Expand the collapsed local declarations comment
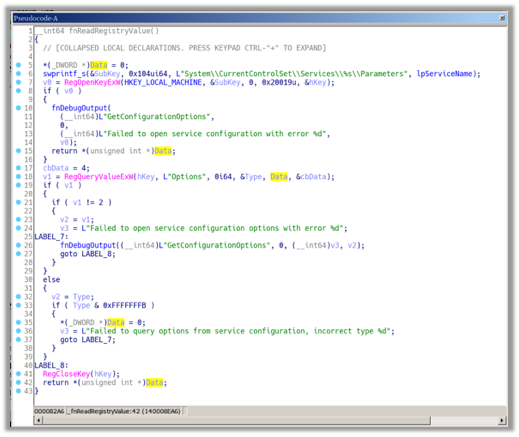This screenshot has width=519, height=437. pos(184,48)
